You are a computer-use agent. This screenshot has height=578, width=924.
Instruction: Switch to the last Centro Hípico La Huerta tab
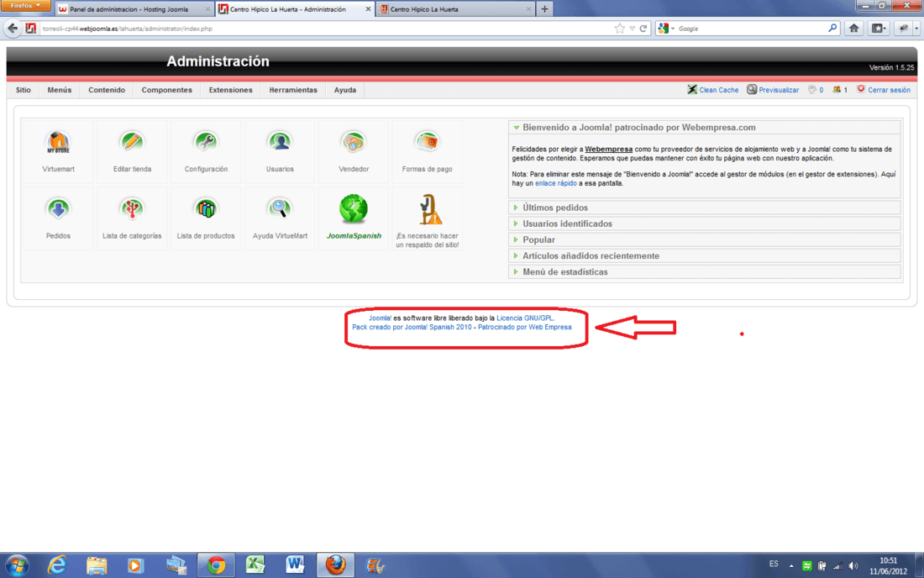click(455, 9)
